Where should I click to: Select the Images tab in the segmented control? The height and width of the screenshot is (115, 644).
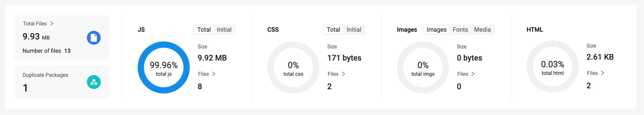pyautogui.click(x=436, y=30)
